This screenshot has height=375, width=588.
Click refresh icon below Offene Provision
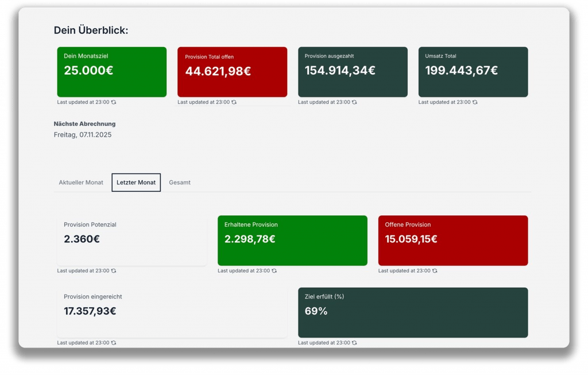435,271
